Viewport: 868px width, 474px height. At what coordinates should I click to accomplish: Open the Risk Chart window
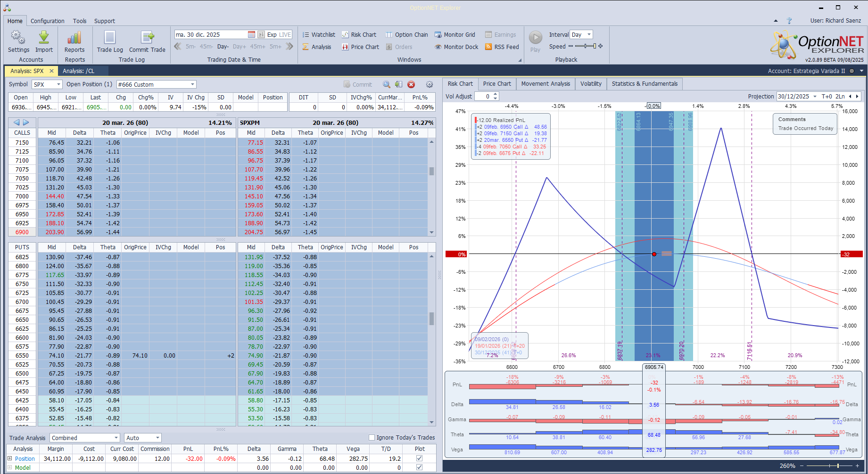(359, 35)
